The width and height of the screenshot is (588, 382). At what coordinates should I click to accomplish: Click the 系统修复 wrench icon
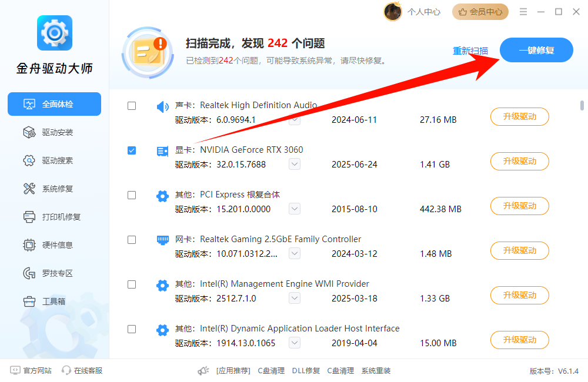(29, 189)
